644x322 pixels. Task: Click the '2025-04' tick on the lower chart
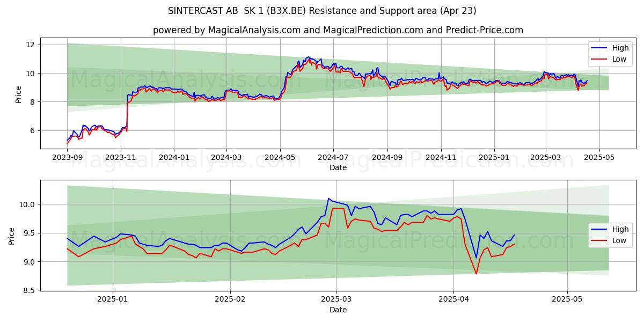(x=453, y=300)
